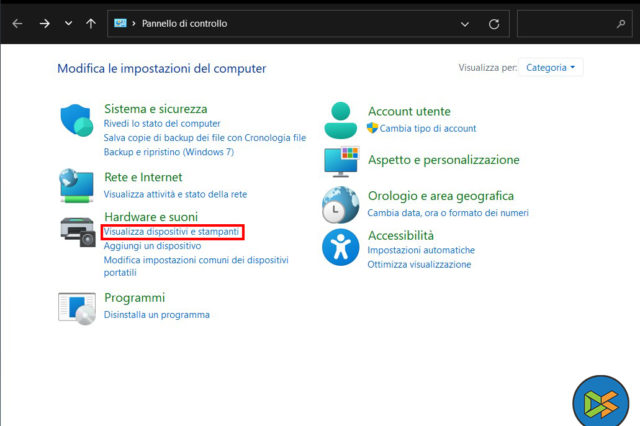
Task: Go up one level with Up arrow
Action: click(91, 24)
